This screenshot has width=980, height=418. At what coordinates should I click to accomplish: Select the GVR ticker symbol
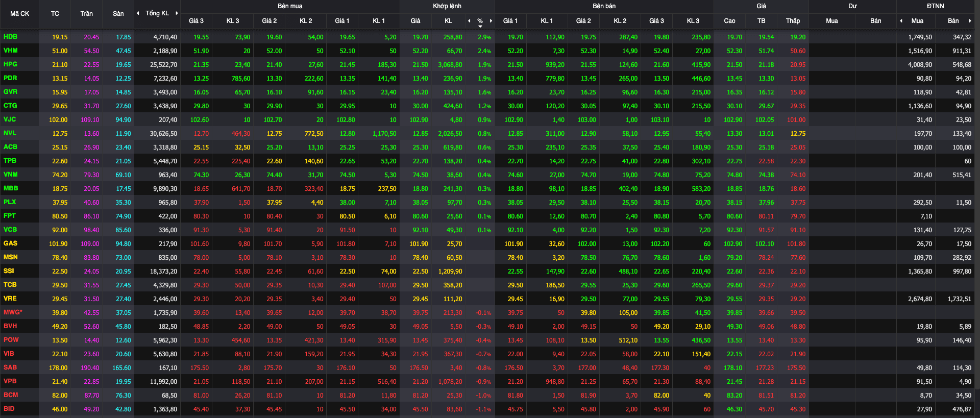click(10, 92)
